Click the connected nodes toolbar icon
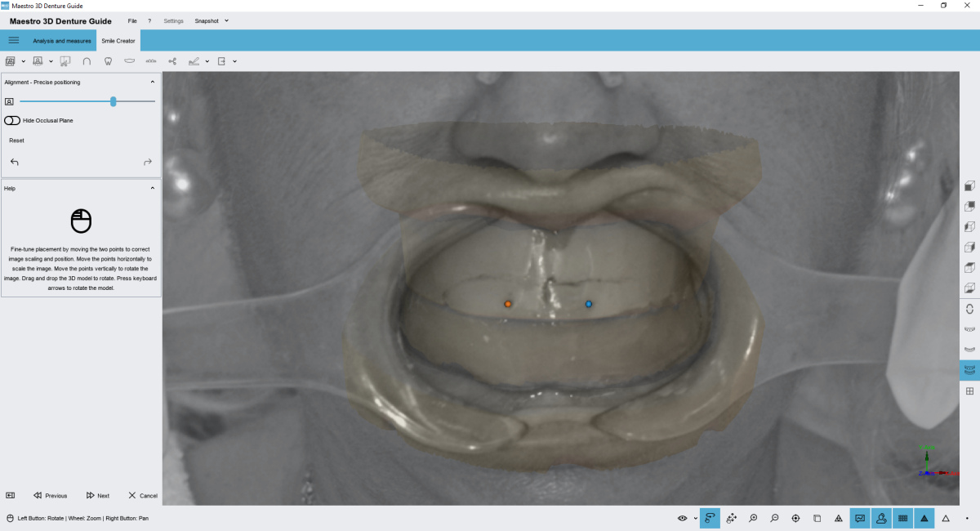 172,61
